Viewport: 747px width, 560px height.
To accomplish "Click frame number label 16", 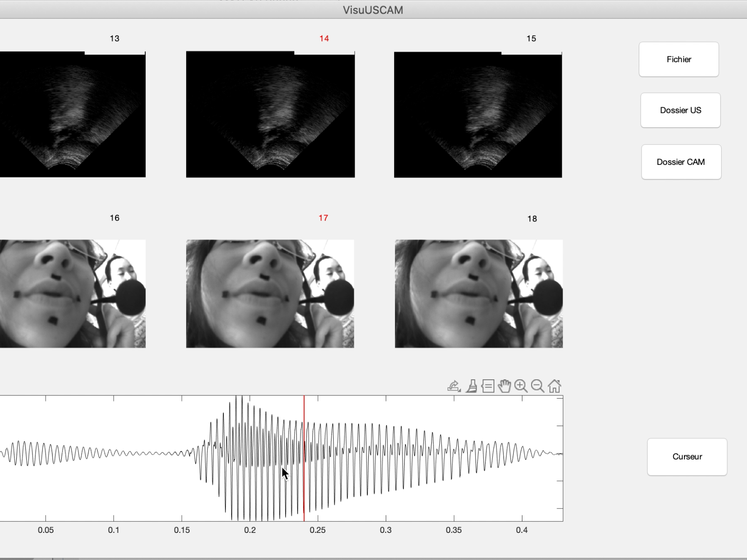I will pyautogui.click(x=115, y=218).
